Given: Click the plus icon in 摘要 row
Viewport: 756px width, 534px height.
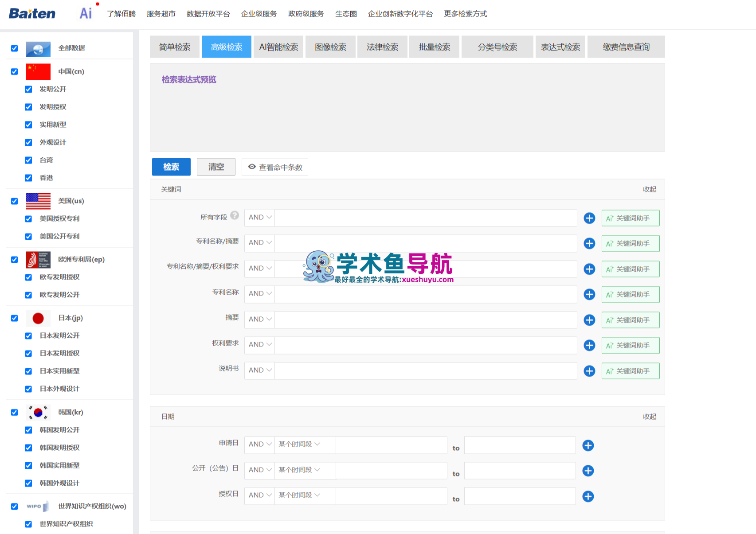Looking at the screenshot, I should (589, 320).
